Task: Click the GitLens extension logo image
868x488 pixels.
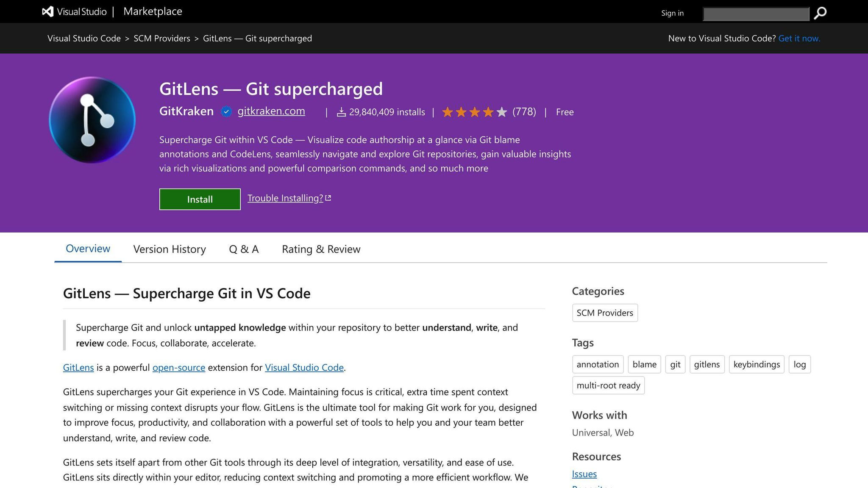Action: pyautogui.click(x=92, y=120)
